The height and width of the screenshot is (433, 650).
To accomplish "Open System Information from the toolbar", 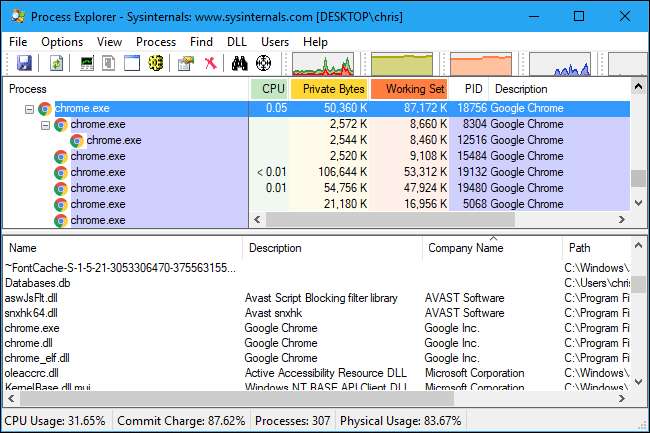I will click(x=87, y=63).
